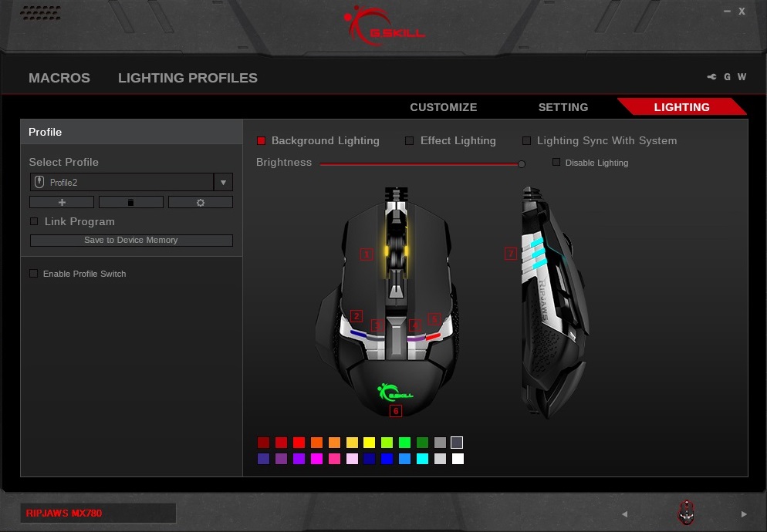Pick the orange color swatch
The height and width of the screenshot is (532, 767).
point(316,443)
